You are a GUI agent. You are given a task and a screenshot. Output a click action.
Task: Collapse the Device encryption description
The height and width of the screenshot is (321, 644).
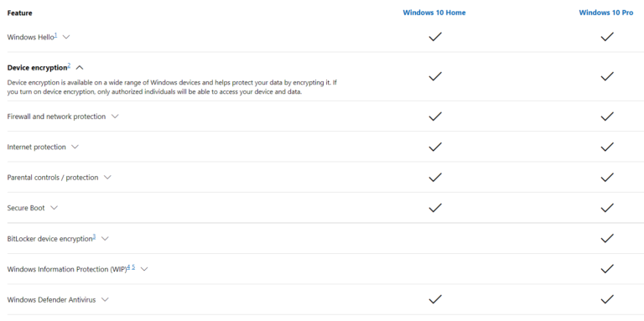[x=80, y=68]
